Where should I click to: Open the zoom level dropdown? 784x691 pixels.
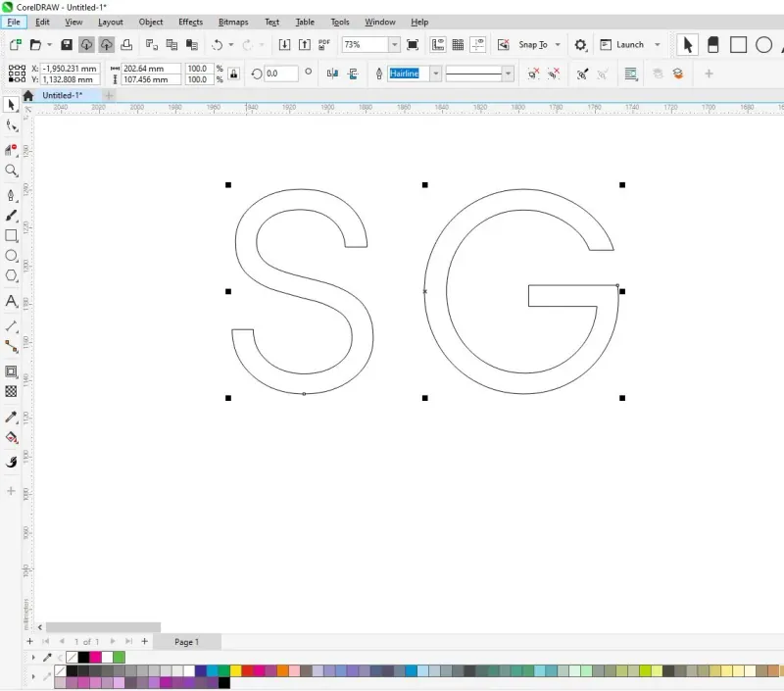click(395, 44)
